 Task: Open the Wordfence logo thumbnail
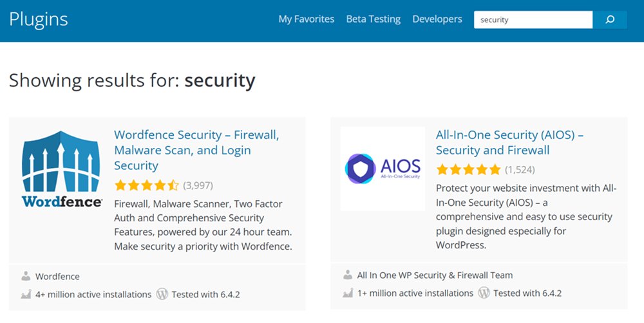[62, 169]
